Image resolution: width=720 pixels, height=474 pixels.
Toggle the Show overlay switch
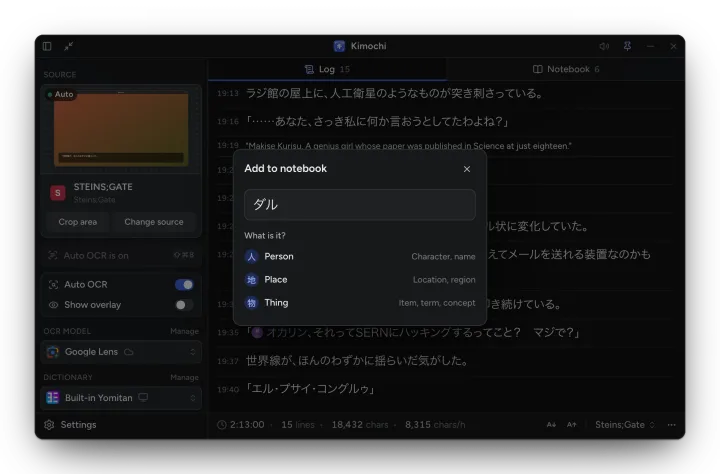(x=184, y=305)
